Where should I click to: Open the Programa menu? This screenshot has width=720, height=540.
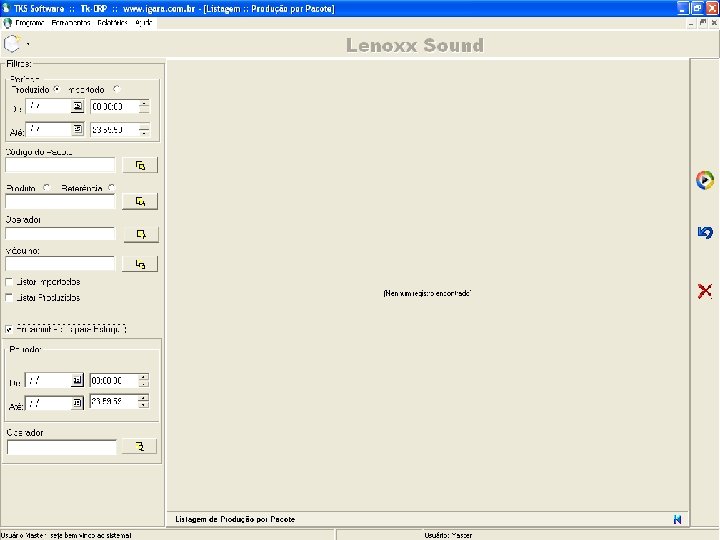tap(30, 22)
